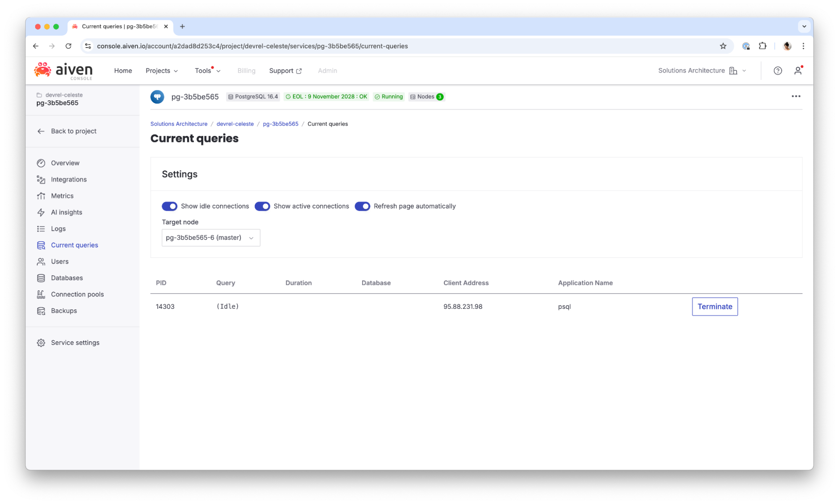Click the Running status badge
Viewport: 839px width, 504px height.
pyautogui.click(x=388, y=97)
